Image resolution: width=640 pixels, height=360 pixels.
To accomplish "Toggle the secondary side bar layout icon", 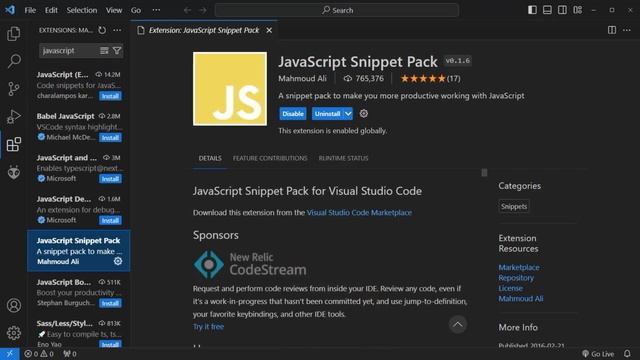I will (562, 10).
